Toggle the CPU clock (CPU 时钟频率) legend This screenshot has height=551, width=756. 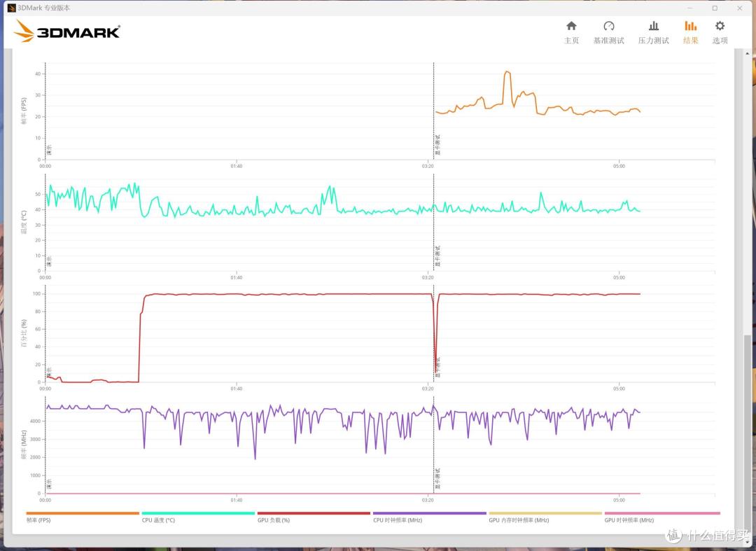pos(398,520)
